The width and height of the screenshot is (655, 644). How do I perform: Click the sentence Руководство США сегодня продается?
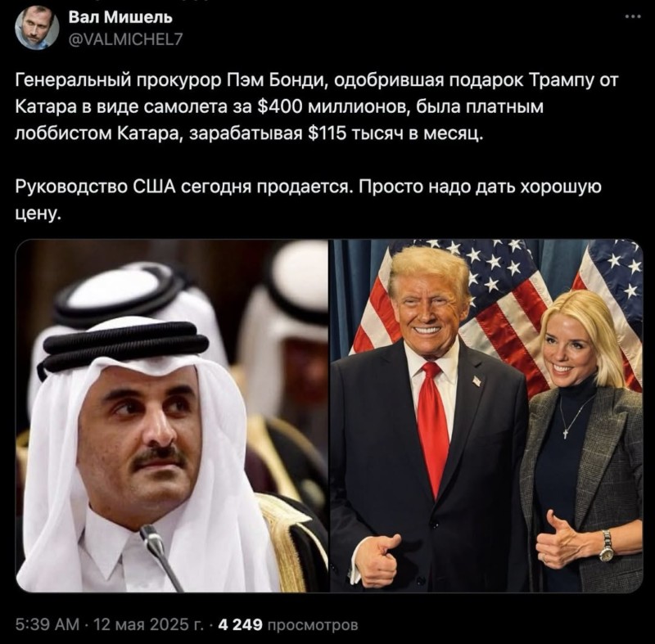(x=185, y=187)
